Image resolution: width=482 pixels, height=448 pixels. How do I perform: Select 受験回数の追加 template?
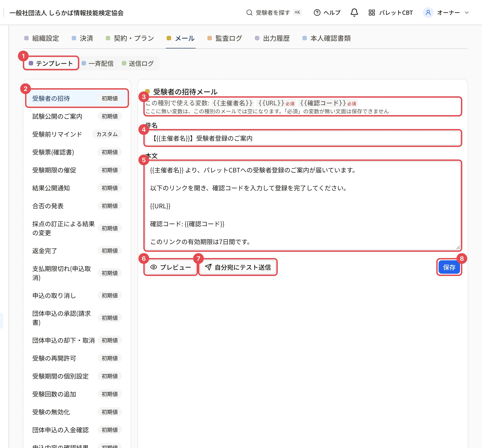(x=77, y=394)
